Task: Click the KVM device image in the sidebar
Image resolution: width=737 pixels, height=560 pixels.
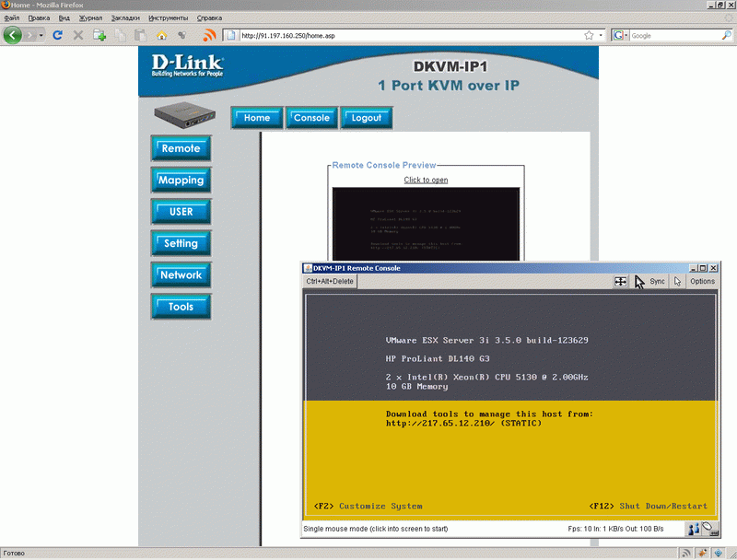Action: tap(185, 115)
